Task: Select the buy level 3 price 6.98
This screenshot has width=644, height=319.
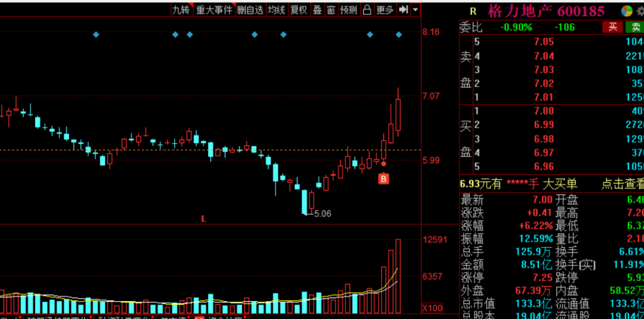Action: click(544, 139)
